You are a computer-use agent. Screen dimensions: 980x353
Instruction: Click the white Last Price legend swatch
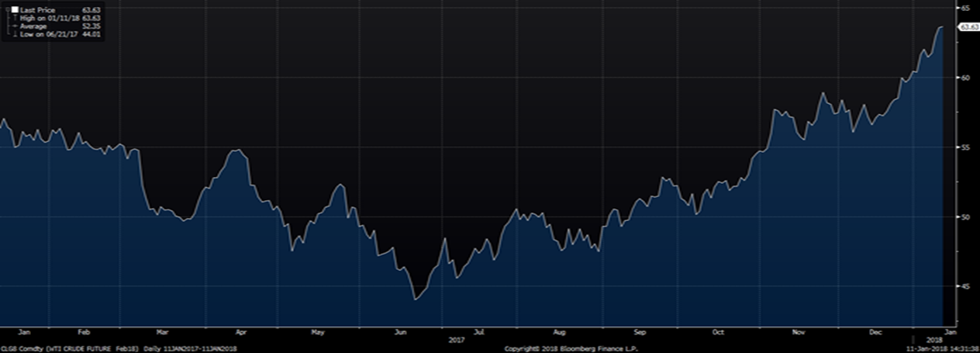tap(14, 9)
